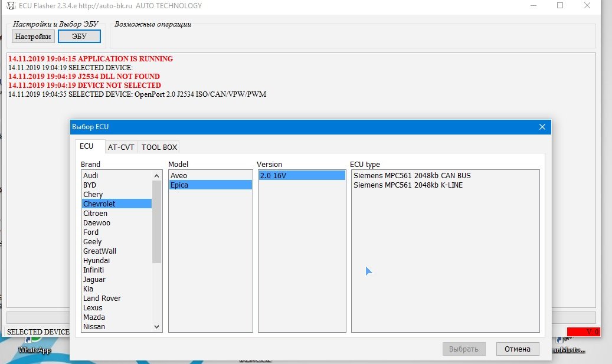Pick version 2.0 16V

pos(302,176)
